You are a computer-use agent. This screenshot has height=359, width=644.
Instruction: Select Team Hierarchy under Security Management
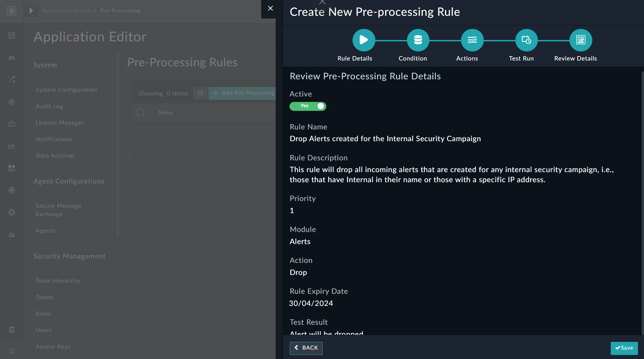(x=57, y=280)
